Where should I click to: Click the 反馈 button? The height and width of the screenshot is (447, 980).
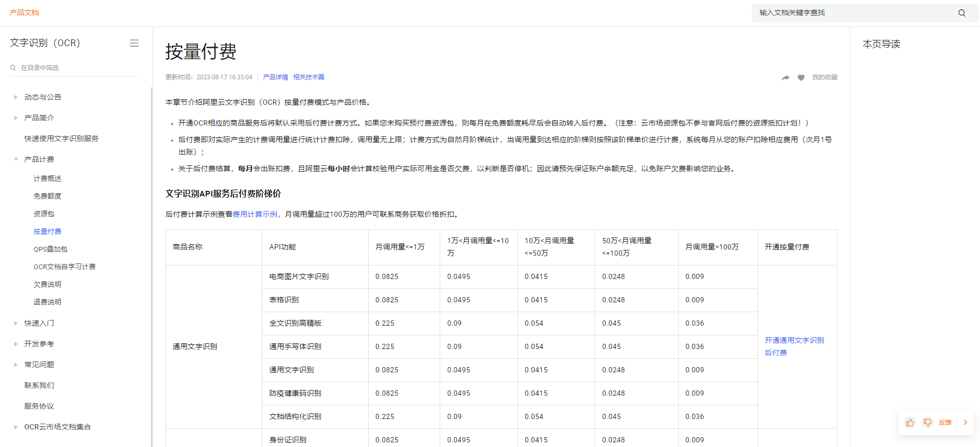click(945, 423)
